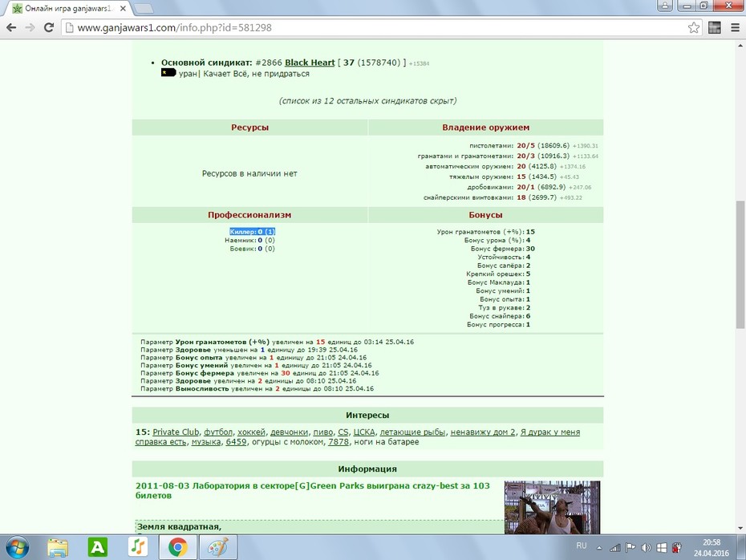Click the RU language indicator
This screenshot has height=560, width=746.
click(x=582, y=546)
